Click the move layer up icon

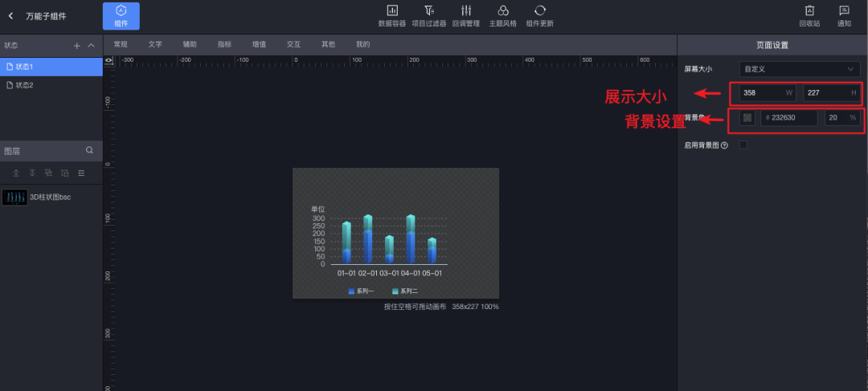tap(49, 173)
